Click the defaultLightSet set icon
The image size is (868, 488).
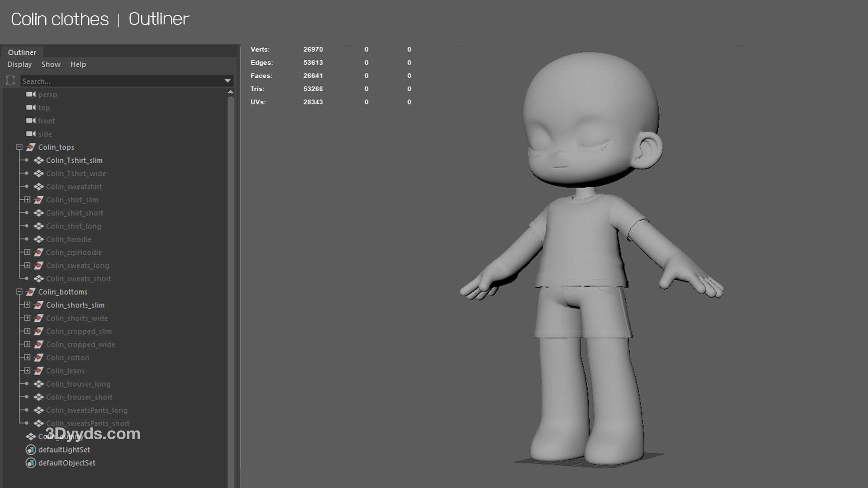pyautogui.click(x=31, y=450)
